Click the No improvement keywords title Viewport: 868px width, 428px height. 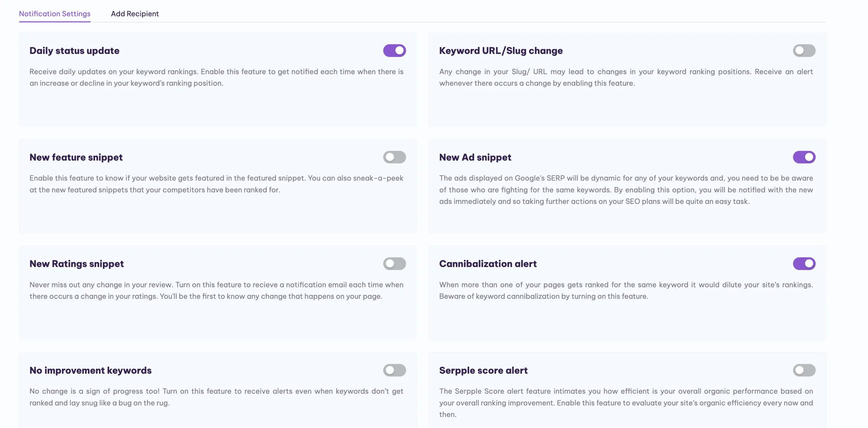90,370
